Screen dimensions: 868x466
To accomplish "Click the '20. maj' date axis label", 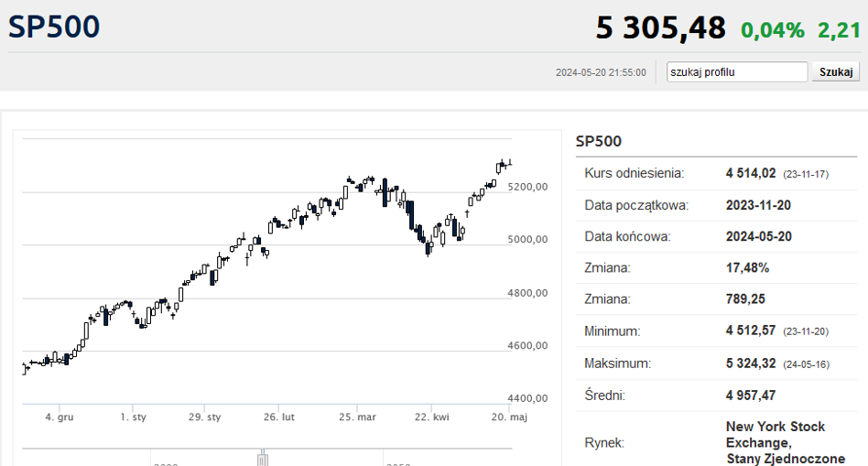I will click(509, 417).
